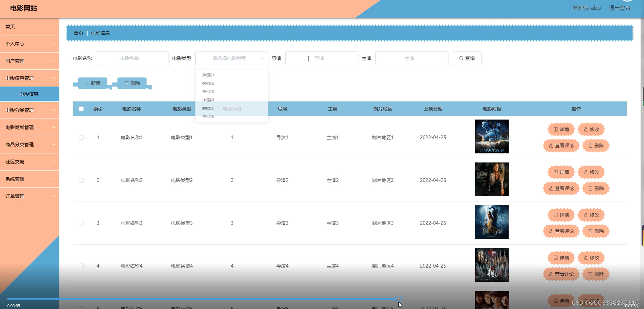Check the checkbox for row 1
Screen dimensions: 644x309
(81, 137)
